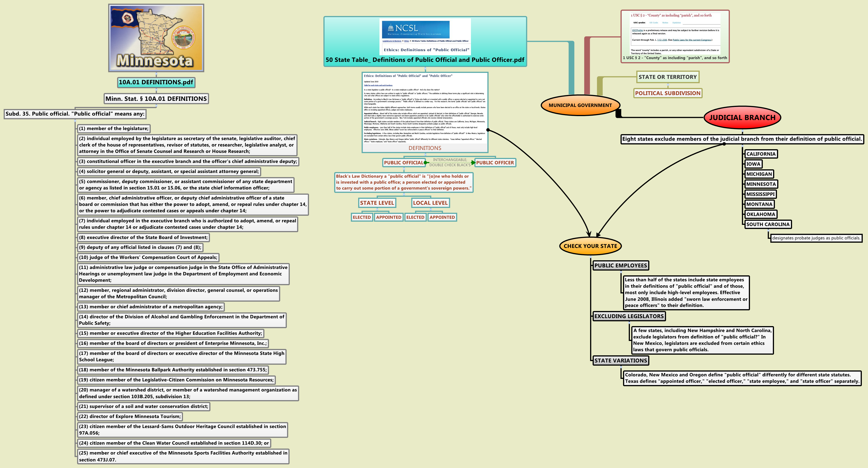The image size is (868, 468).
Task: Switch to the US Code tab
Action: pos(654,23)
